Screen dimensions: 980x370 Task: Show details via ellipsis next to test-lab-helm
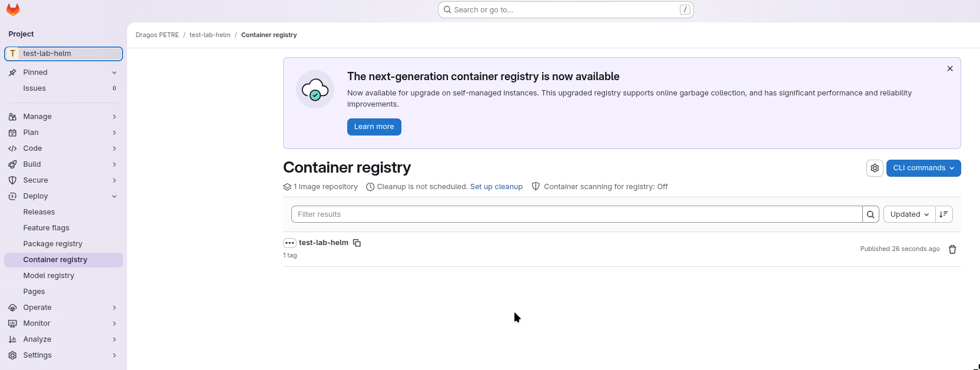290,243
